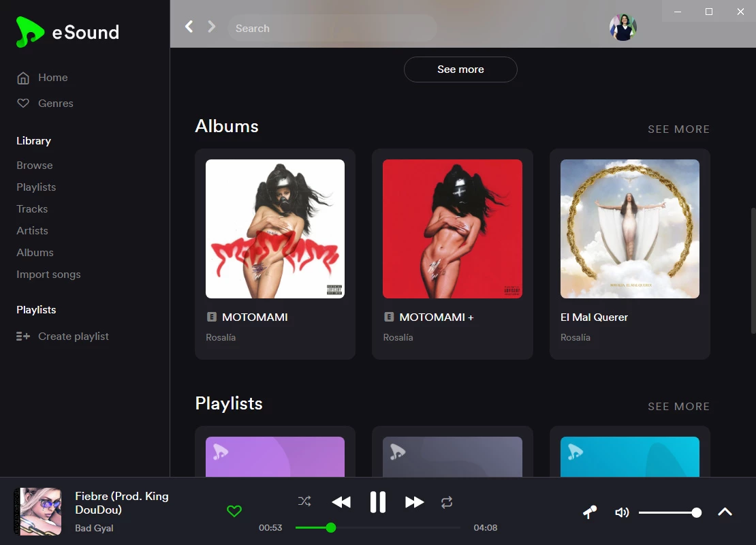Open the MOTOMAMI album cover
Screen dimensions: 756x545
(275, 229)
